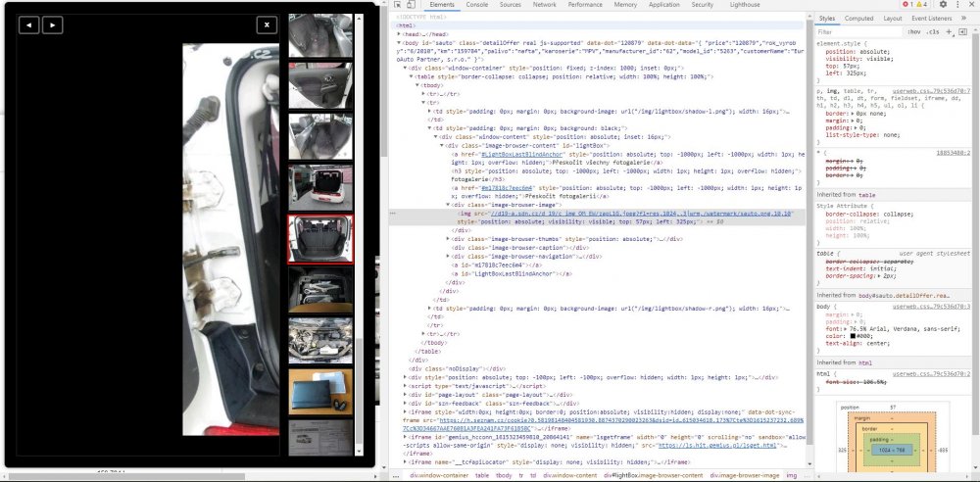Click the yellow warning count badge
Viewport: 980px width, 482px height.
(922, 4)
